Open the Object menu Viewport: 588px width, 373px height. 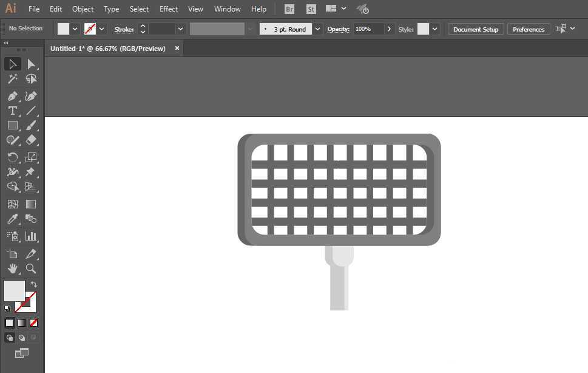click(83, 9)
